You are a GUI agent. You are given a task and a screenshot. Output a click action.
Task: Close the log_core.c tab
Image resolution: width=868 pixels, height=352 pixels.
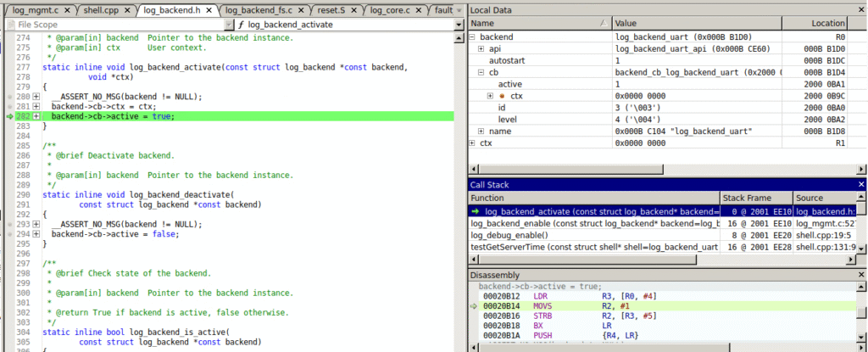[x=420, y=10]
